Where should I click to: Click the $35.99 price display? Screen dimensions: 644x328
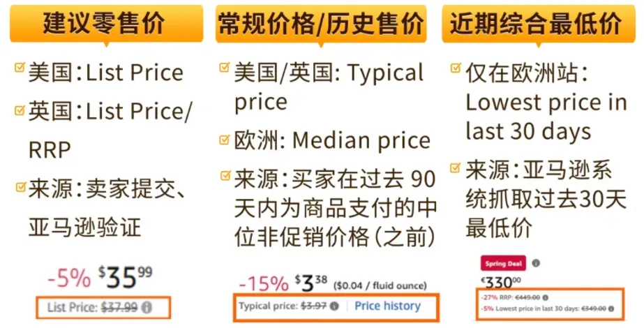[125, 278]
